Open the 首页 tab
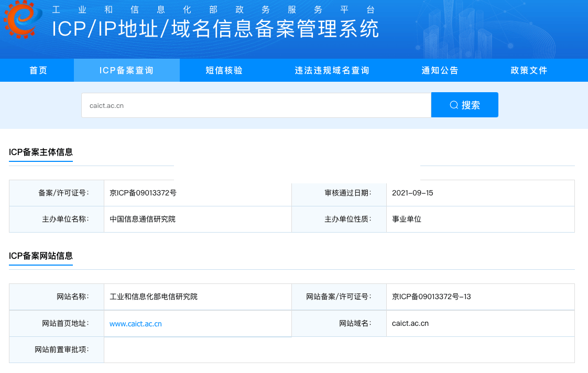The width and height of the screenshot is (588, 373). (38, 70)
